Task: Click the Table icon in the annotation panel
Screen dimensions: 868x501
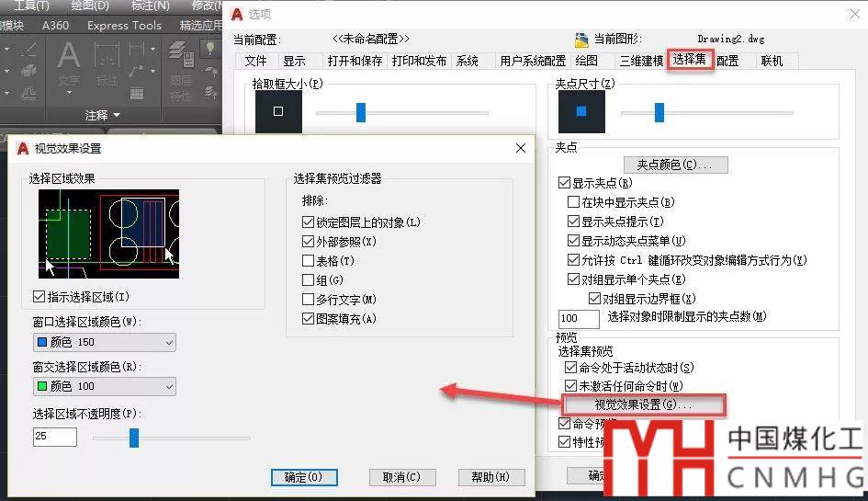Action: pos(137,93)
